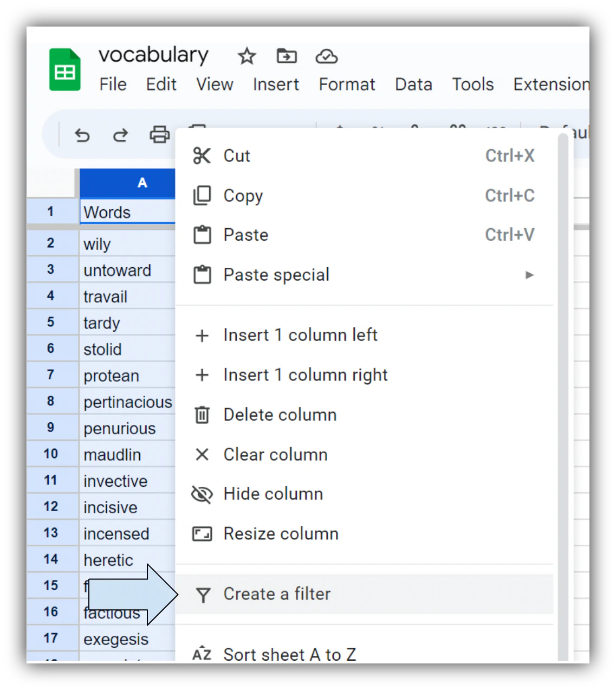Image resolution: width=616 pixels, height=690 pixels.
Task: Undo the last action
Action: 82,134
